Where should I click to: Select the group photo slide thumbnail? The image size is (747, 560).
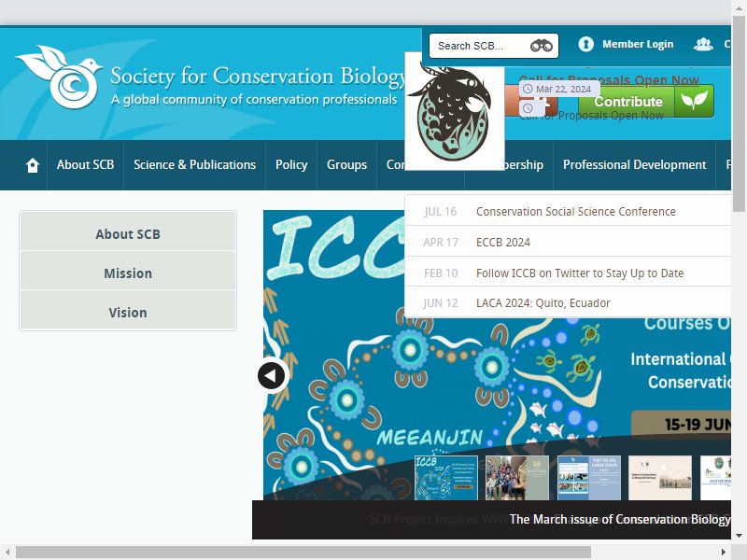517,478
